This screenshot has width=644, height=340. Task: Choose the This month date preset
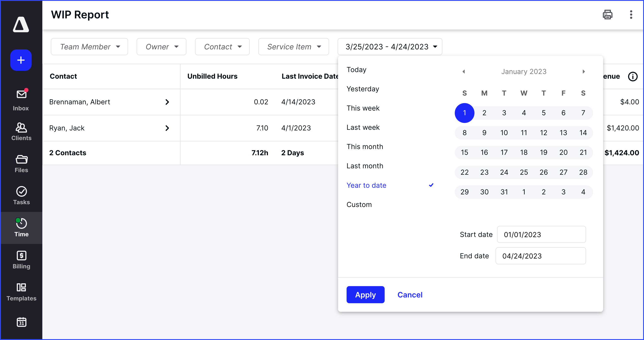[x=365, y=146]
